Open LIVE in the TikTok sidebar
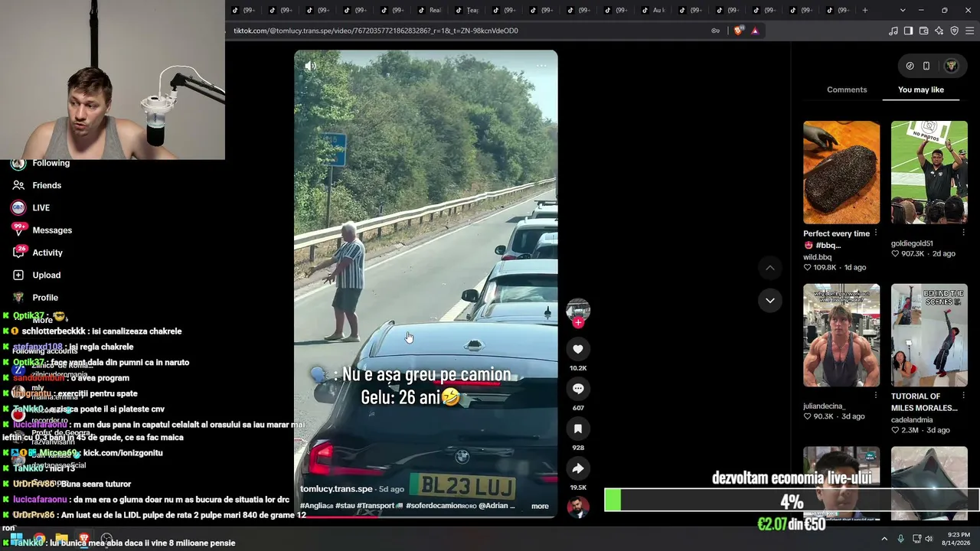980x551 pixels. point(41,207)
